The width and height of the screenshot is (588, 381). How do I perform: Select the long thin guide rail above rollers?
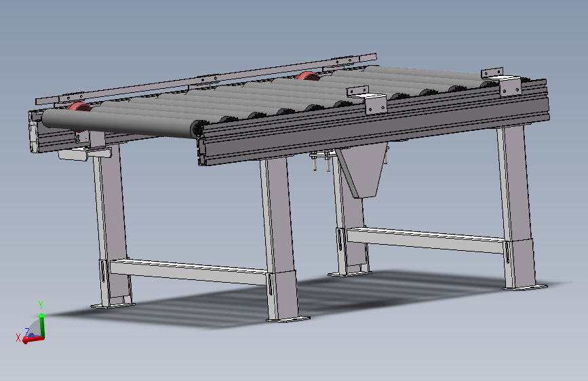click(x=205, y=79)
